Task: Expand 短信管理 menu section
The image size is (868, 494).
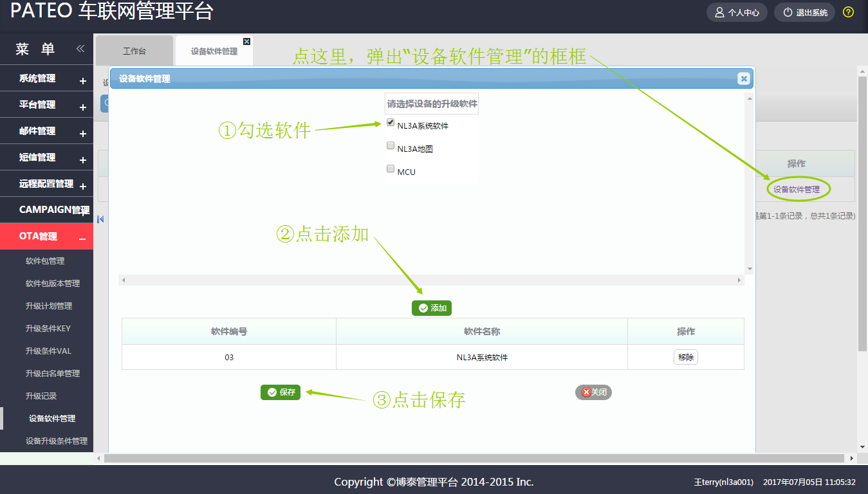Action: point(46,158)
